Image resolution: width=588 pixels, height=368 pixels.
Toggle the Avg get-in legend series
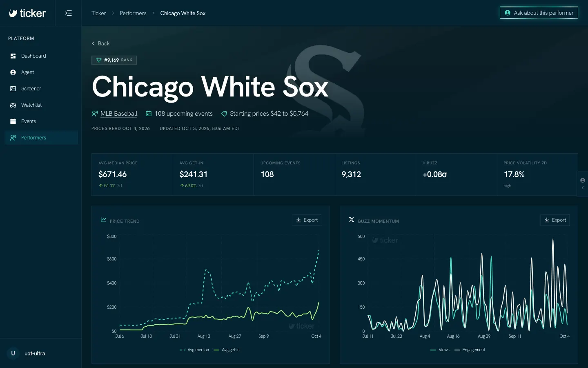click(x=227, y=350)
